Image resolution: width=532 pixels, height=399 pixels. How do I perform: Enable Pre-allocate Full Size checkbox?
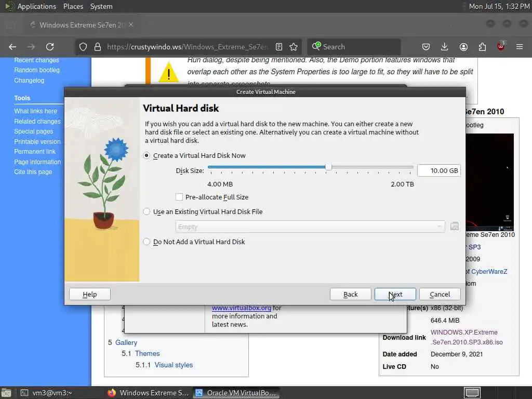click(x=179, y=197)
